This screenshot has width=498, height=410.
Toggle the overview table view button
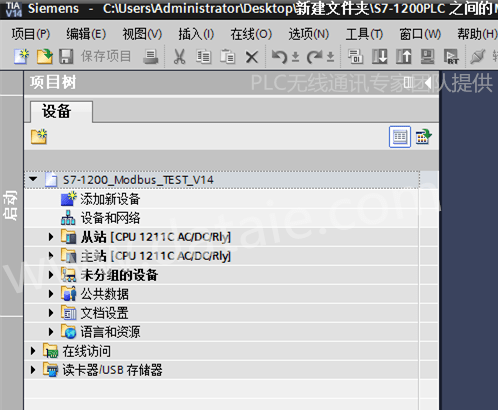400,137
